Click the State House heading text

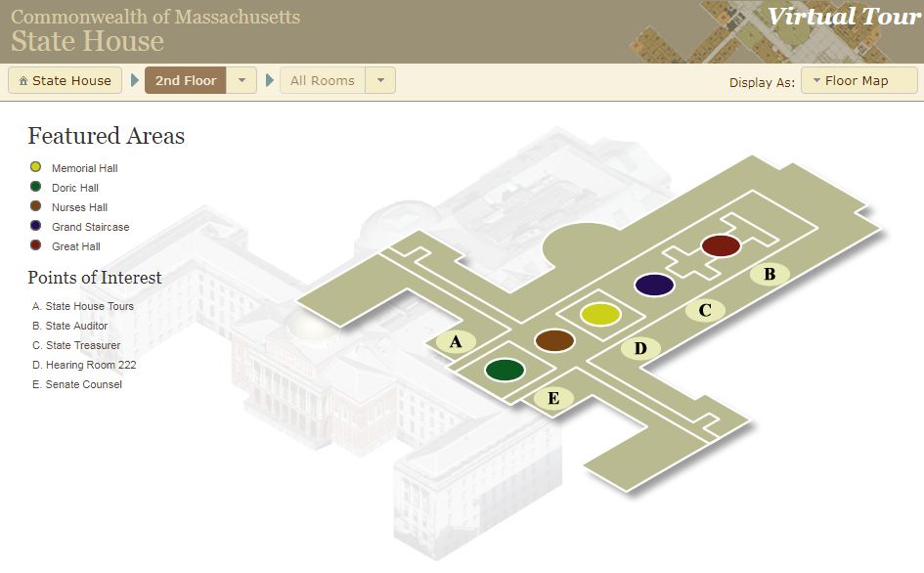[x=87, y=41]
